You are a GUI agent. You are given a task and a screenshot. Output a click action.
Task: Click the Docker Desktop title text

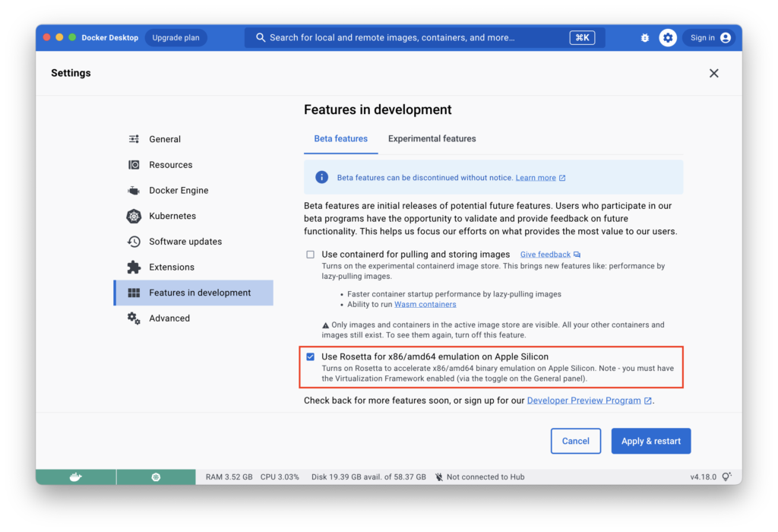109,38
